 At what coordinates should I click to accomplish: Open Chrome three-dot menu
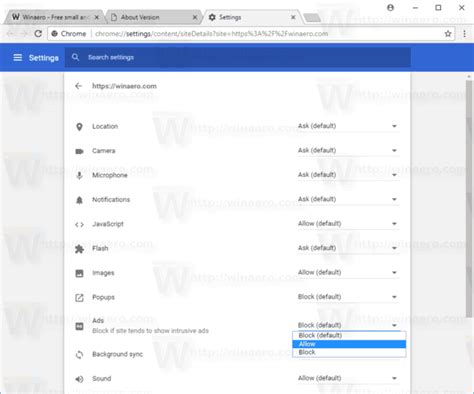coord(464,34)
